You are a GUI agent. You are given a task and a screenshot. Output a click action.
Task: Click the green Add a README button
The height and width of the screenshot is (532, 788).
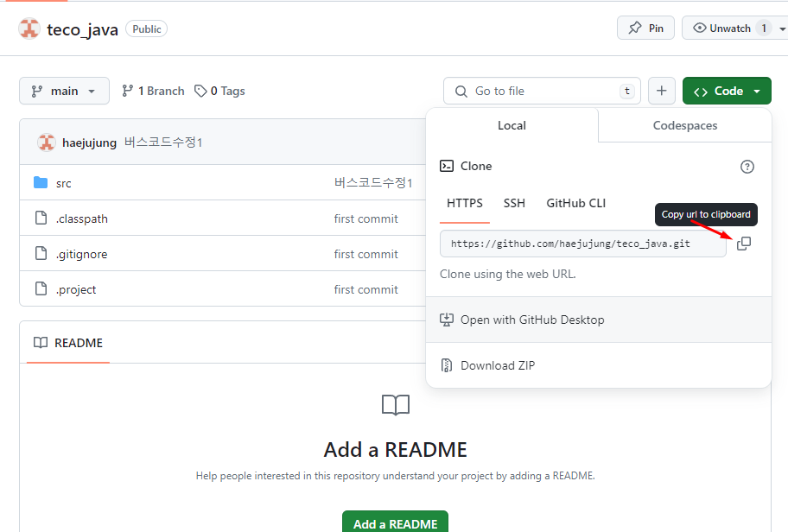click(395, 523)
